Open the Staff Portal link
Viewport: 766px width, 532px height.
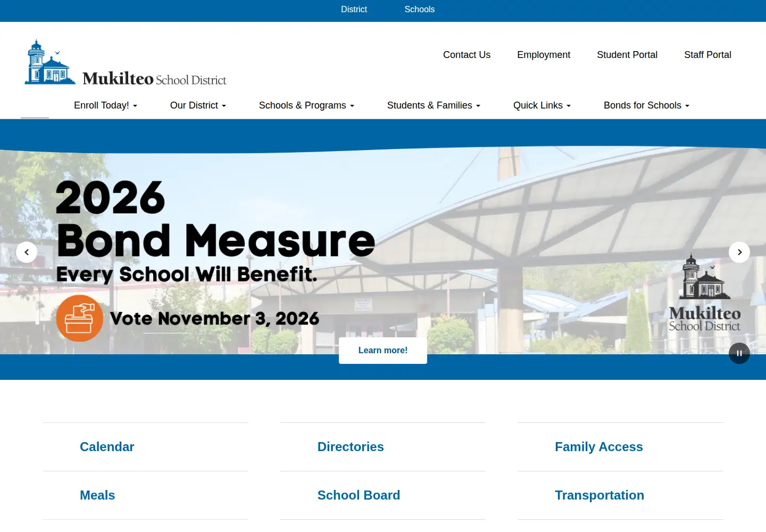click(707, 55)
